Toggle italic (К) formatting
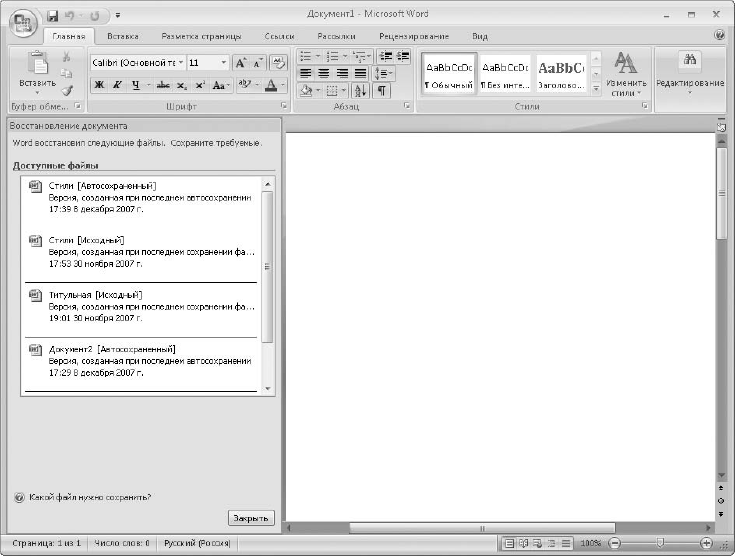Viewport: 736px width, 557px height. [117, 85]
